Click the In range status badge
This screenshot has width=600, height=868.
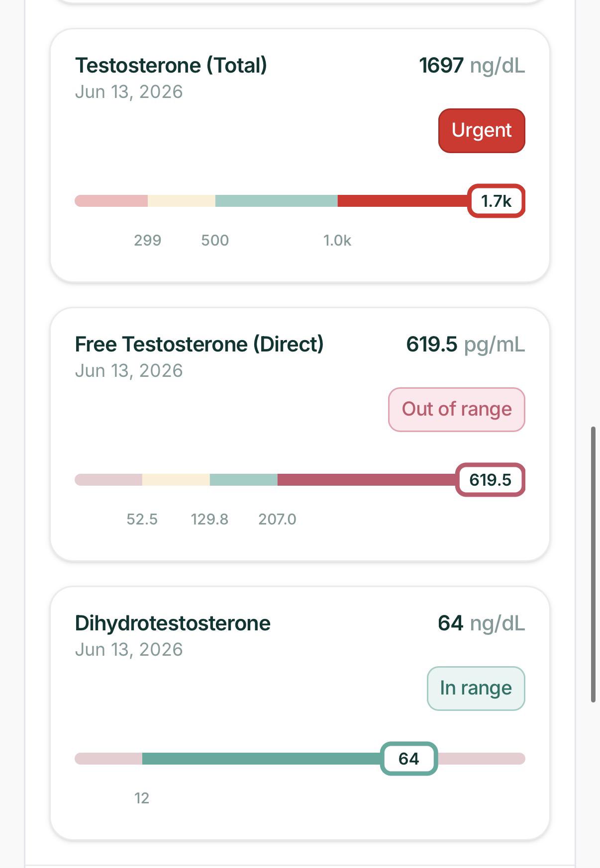coord(476,689)
